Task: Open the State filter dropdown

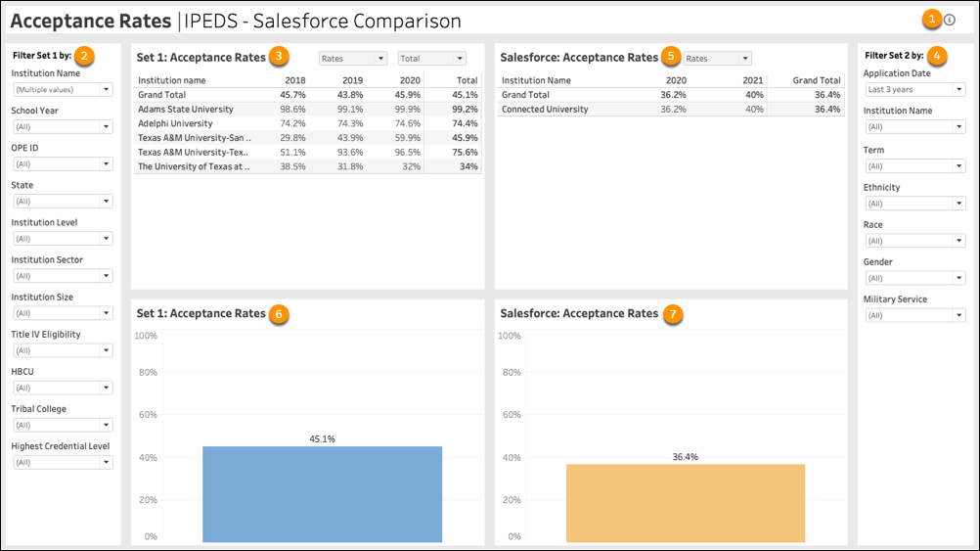Action: tap(63, 202)
